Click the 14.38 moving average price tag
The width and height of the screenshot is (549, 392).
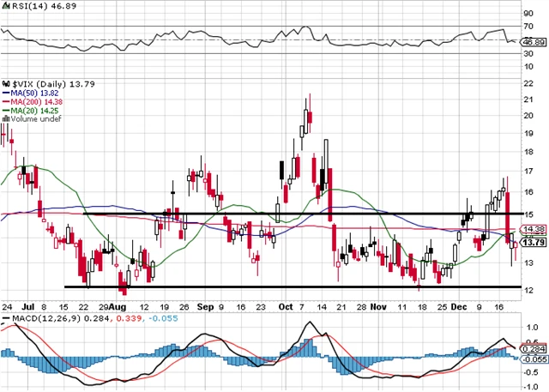[533, 229]
